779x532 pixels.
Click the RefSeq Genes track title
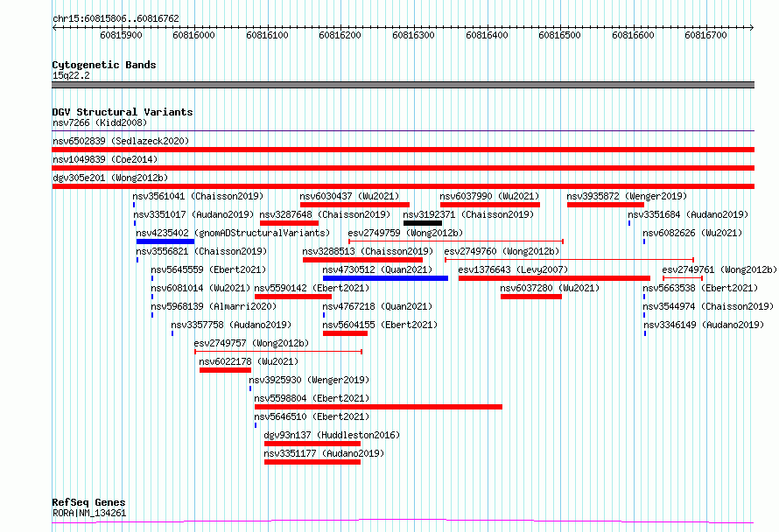tap(88, 502)
